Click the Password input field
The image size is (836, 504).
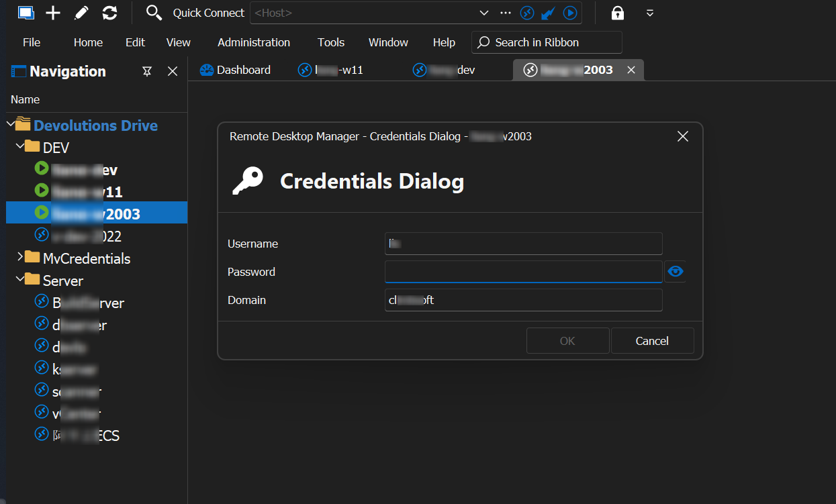[524, 272]
